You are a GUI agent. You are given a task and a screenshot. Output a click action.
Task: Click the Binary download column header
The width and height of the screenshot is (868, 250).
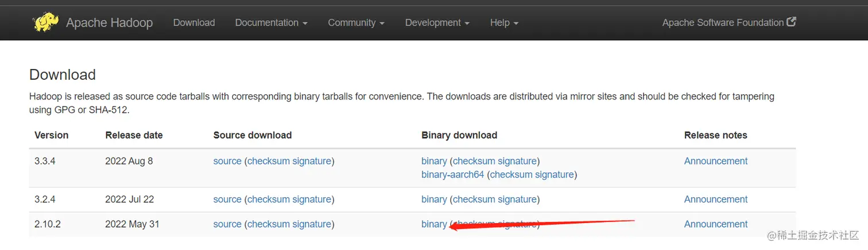click(459, 136)
